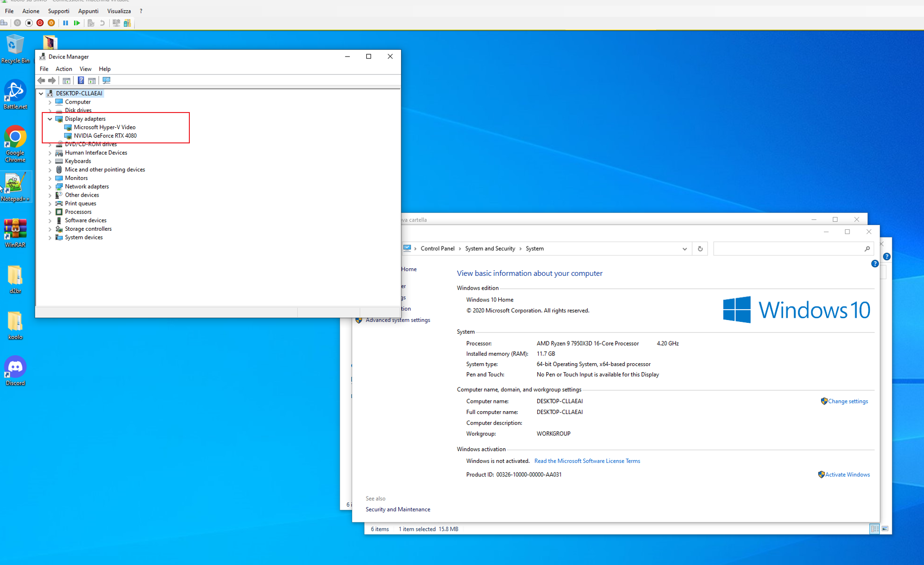
Task: Click the red shut down VM icon
Action: (40, 23)
